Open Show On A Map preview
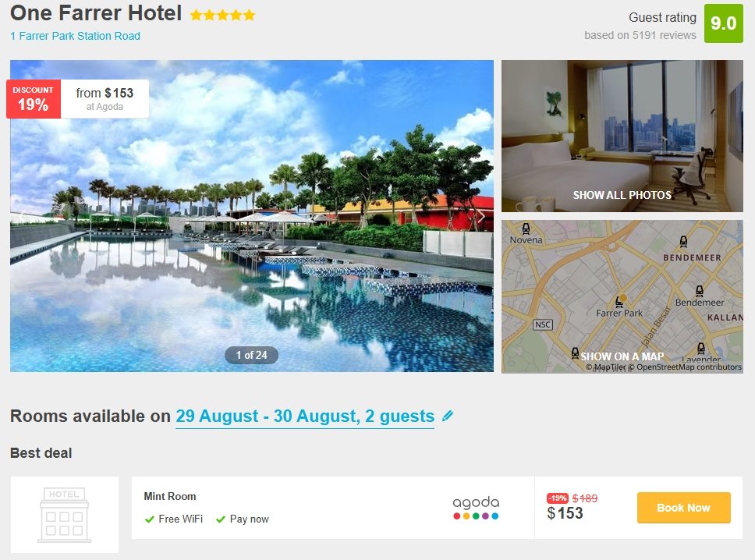Viewport: 755px width, 560px height. point(622,296)
